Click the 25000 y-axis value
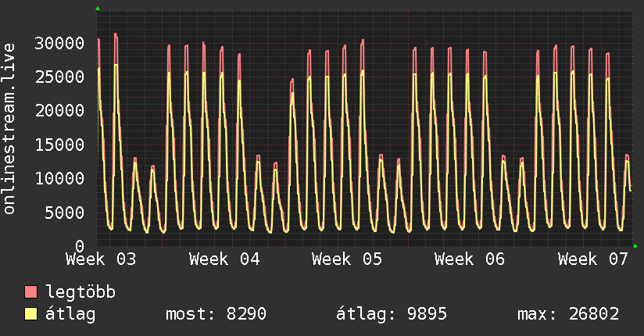The width and height of the screenshot is (644, 336). 59,77
